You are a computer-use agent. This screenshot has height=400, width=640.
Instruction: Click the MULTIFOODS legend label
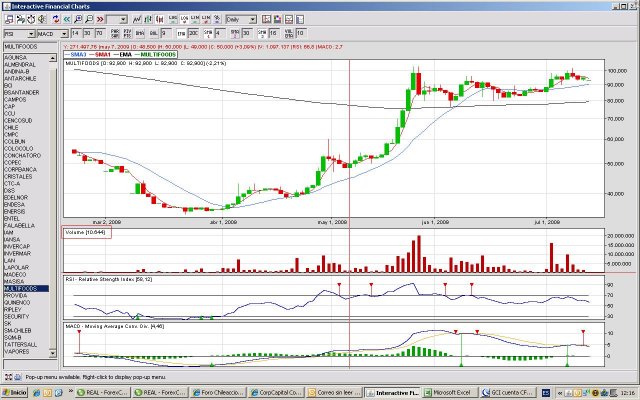[x=155, y=55]
